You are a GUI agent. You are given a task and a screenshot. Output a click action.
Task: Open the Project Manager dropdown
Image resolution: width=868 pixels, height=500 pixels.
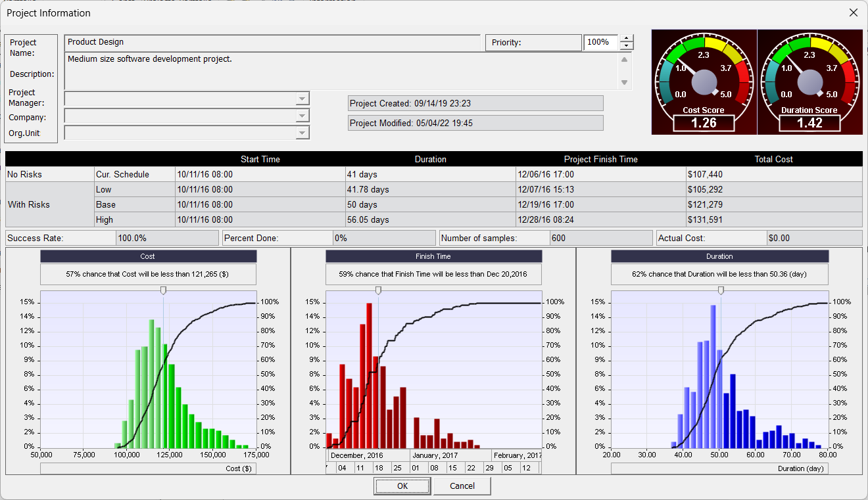[x=302, y=99]
